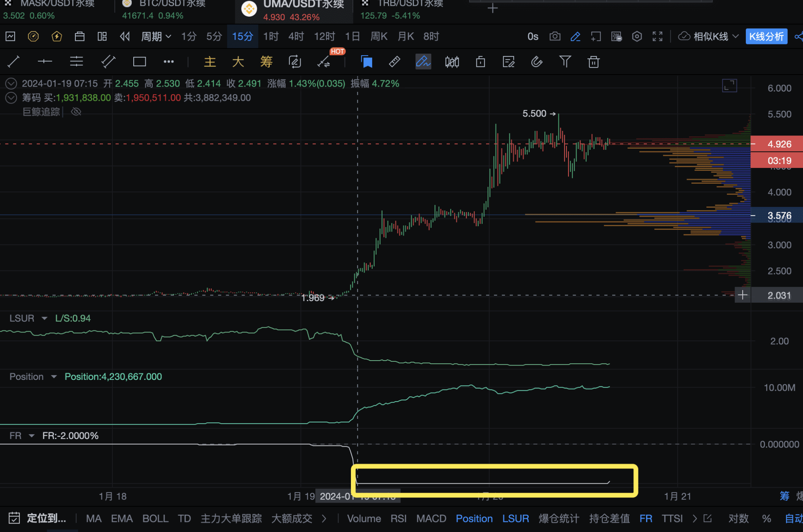Enable the BOLL indicator
Screen dimensions: 803x532
point(155,518)
